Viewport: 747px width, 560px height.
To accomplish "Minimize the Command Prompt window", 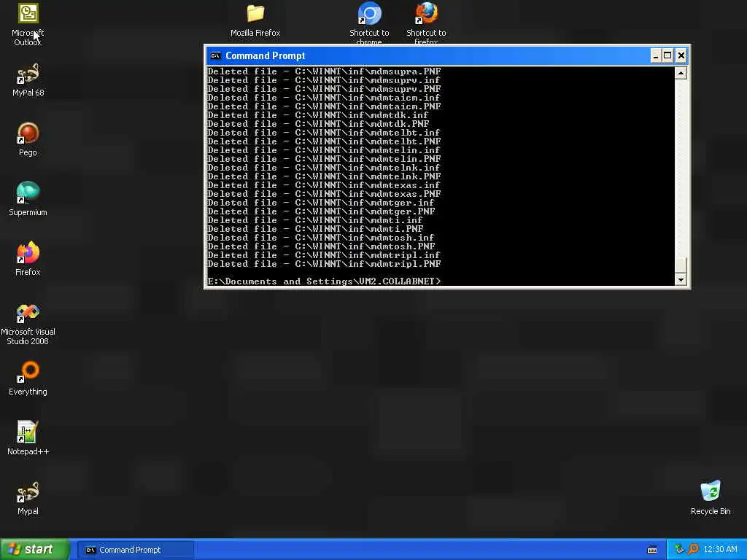I will click(x=656, y=55).
